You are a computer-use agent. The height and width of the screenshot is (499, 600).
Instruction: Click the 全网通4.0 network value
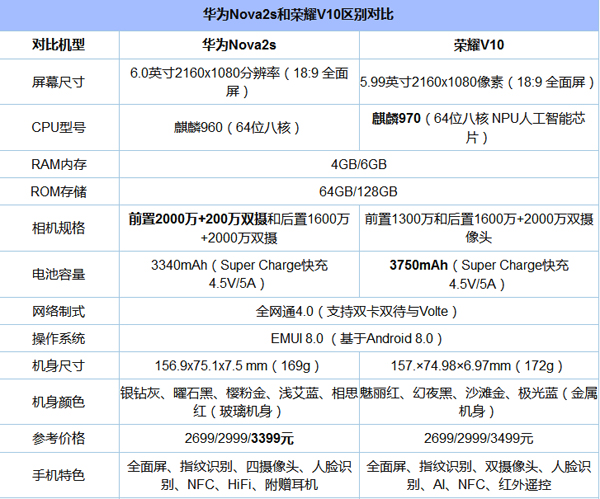(x=357, y=311)
